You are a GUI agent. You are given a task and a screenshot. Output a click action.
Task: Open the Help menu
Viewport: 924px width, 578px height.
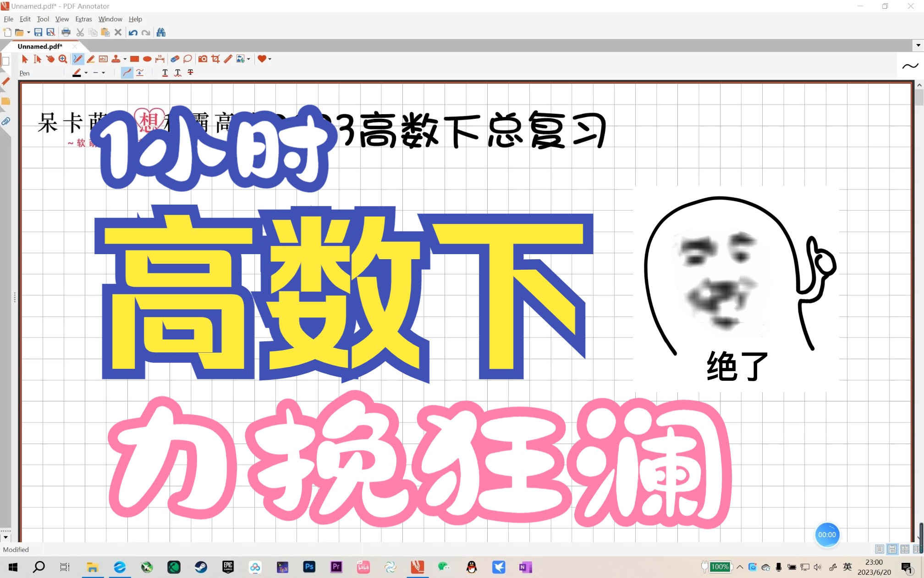pyautogui.click(x=135, y=19)
